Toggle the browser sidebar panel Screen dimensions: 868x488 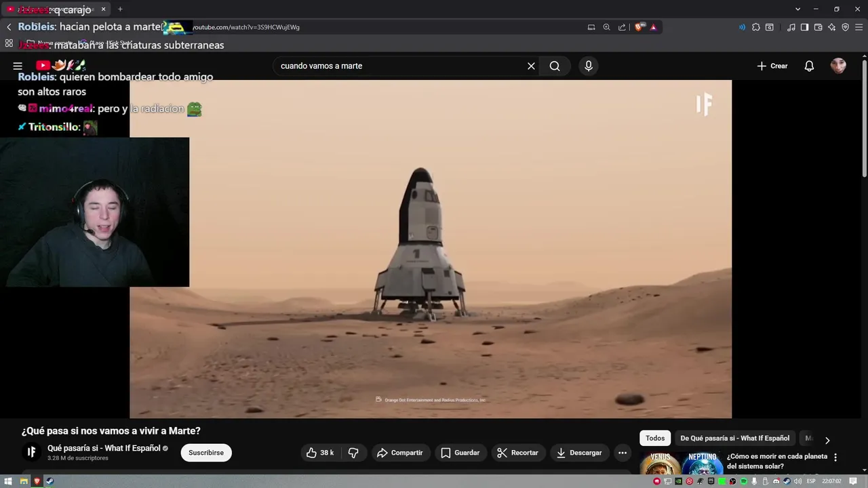[x=804, y=27]
